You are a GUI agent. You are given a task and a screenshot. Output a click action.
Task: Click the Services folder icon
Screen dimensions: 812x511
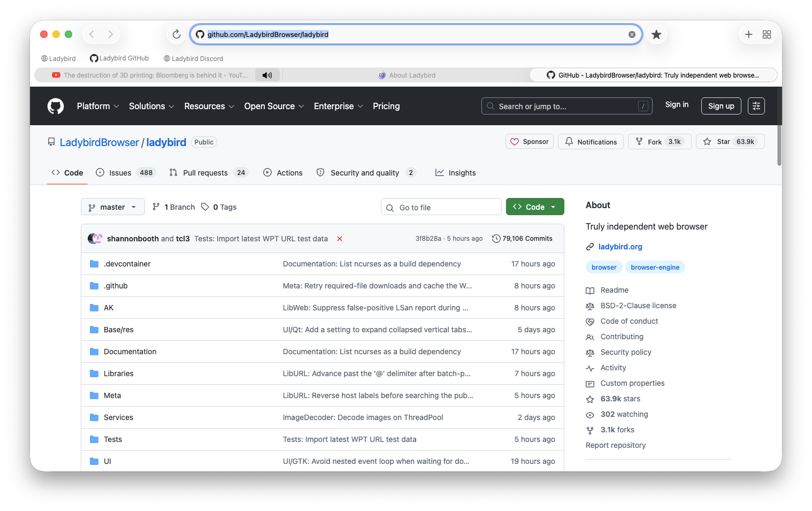point(94,417)
